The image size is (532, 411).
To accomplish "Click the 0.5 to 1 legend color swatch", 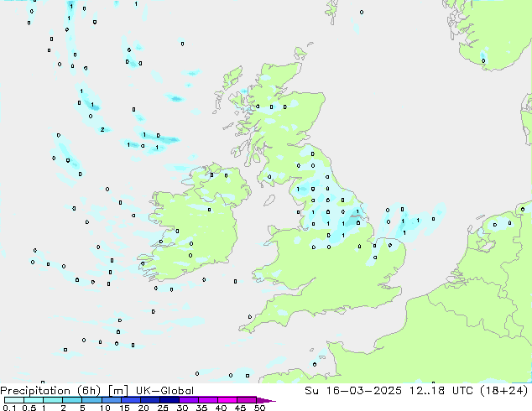I will tap(34, 400).
